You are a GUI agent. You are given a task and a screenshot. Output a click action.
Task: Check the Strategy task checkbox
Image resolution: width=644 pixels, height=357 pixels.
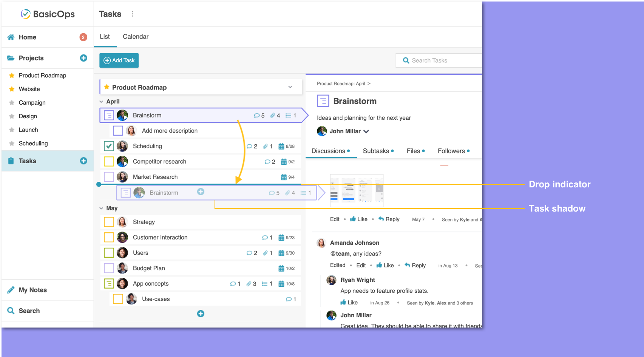point(109,222)
